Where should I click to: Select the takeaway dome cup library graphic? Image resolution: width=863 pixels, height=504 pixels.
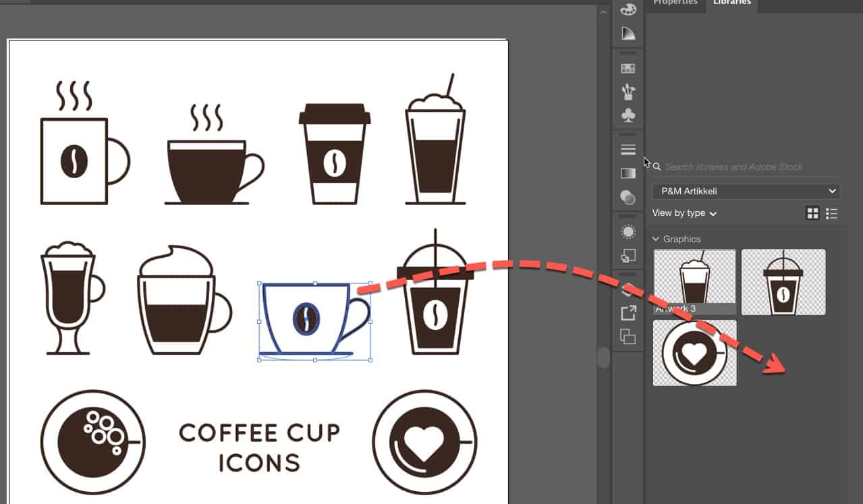[x=783, y=282]
